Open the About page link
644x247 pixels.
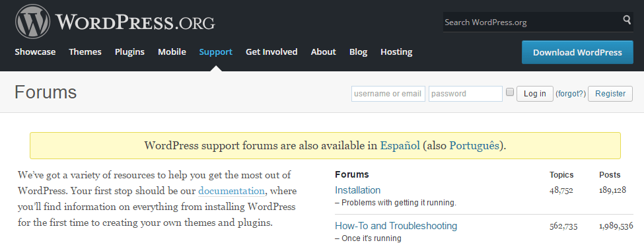[x=323, y=52]
